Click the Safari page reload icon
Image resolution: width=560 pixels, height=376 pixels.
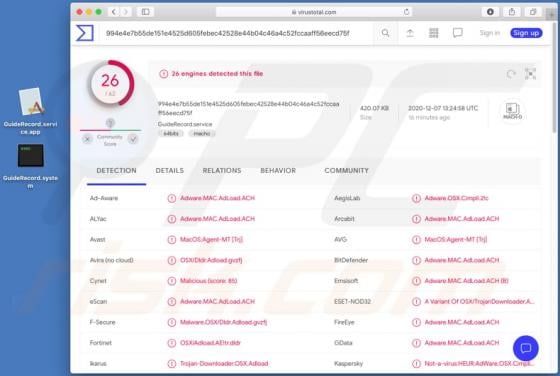(406, 12)
